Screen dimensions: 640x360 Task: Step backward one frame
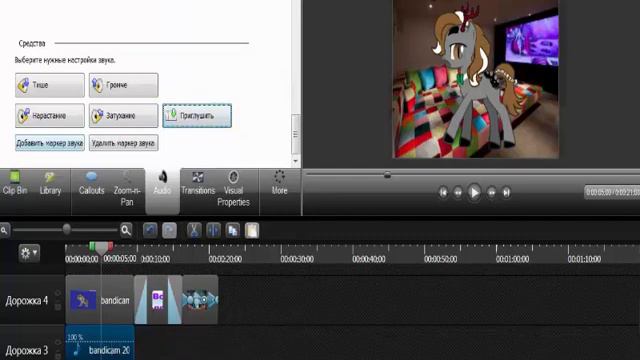458,192
